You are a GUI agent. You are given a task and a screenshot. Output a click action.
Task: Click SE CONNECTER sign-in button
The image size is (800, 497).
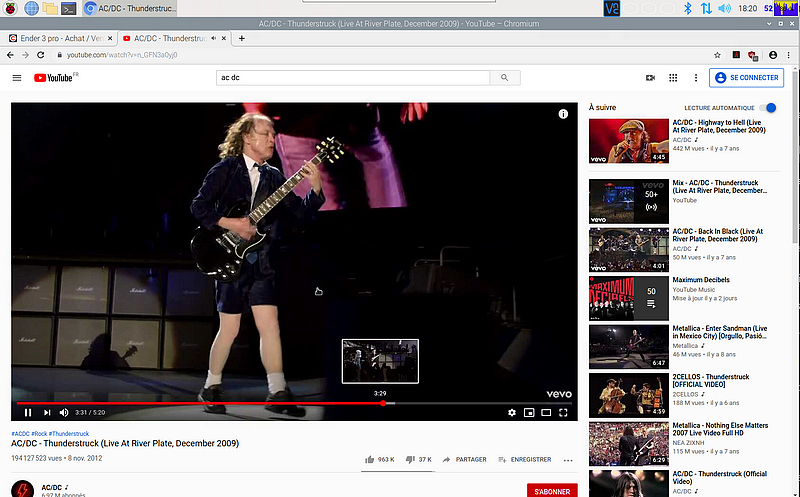[x=746, y=78]
